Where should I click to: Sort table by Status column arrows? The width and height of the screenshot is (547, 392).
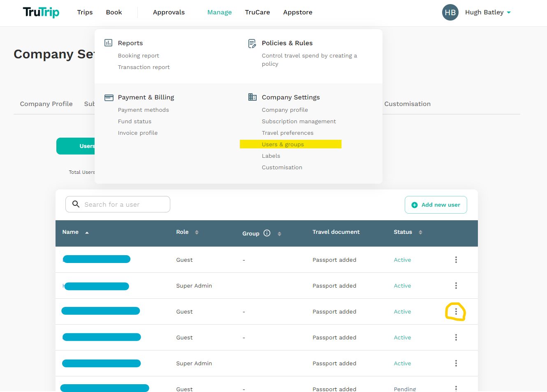[x=420, y=232]
